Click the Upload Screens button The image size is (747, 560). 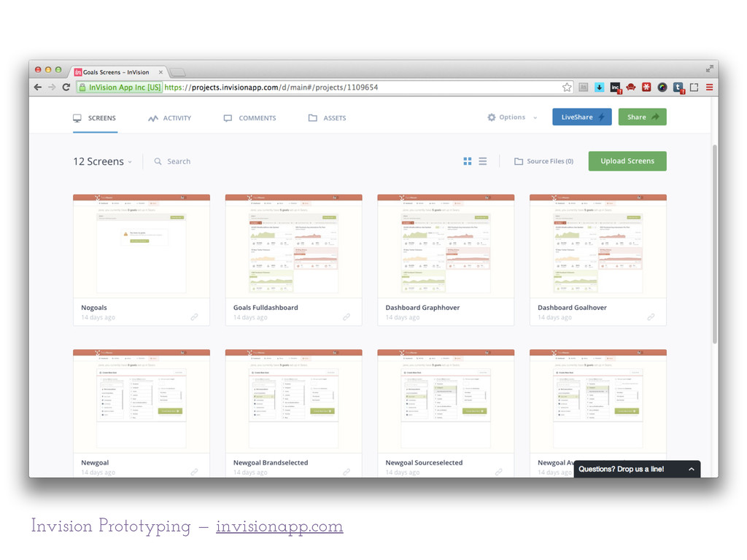pyautogui.click(x=627, y=161)
